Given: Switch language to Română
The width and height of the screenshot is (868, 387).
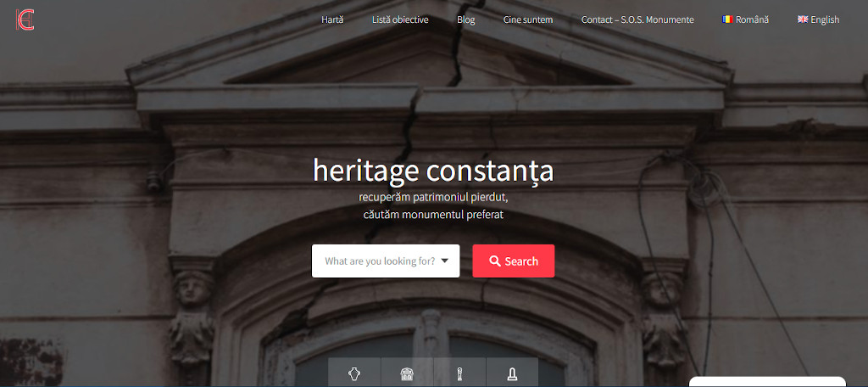Looking at the screenshot, I should point(751,20).
